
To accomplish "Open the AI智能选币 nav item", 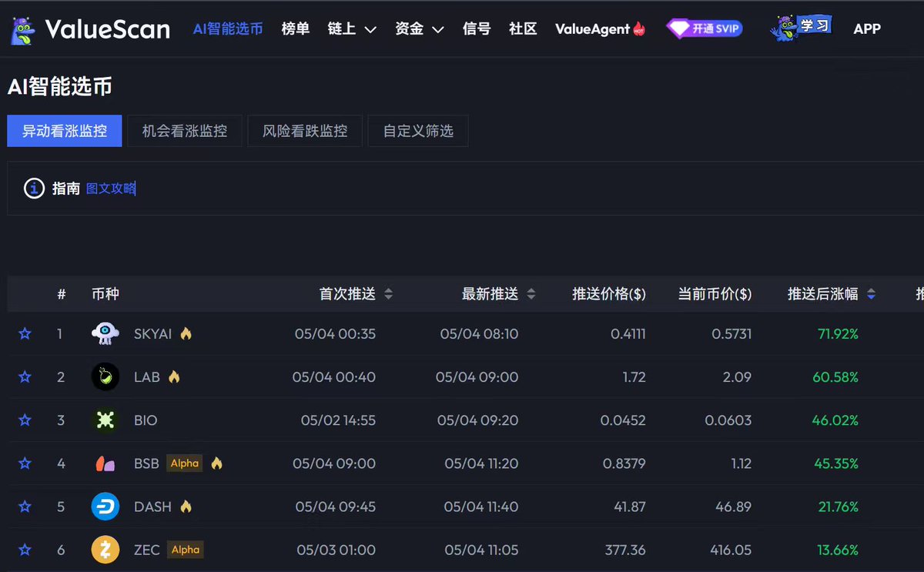I will click(227, 29).
